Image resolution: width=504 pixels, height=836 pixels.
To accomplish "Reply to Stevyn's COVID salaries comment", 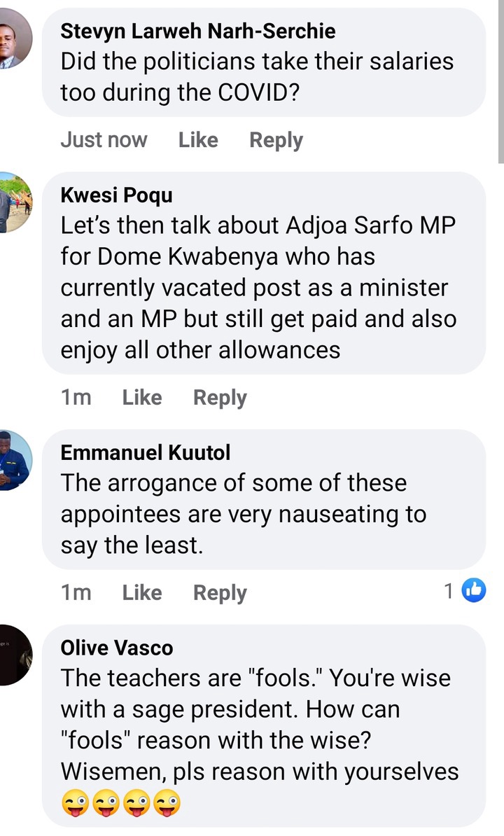I will coord(276,141).
